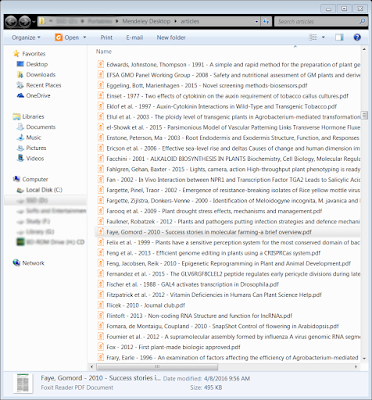Select Favorites in the navigation pane
372x400 pixels.
tap(34, 54)
